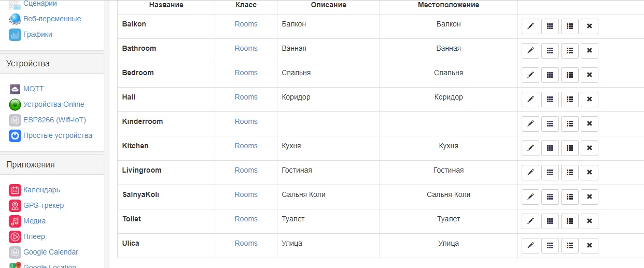
Task: Delete the Ulica object with X icon
Action: tap(589, 246)
